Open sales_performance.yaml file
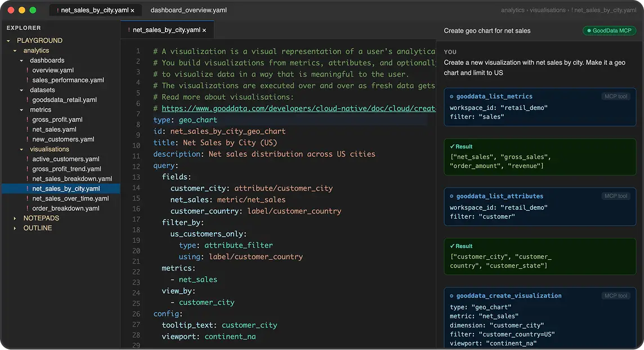The width and height of the screenshot is (644, 350). coord(68,80)
